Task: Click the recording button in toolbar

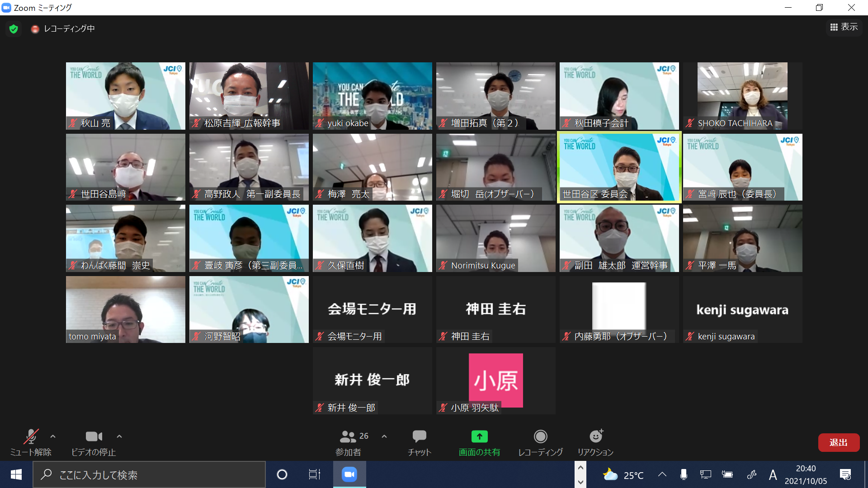Action: pyautogui.click(x=540, y=436)
